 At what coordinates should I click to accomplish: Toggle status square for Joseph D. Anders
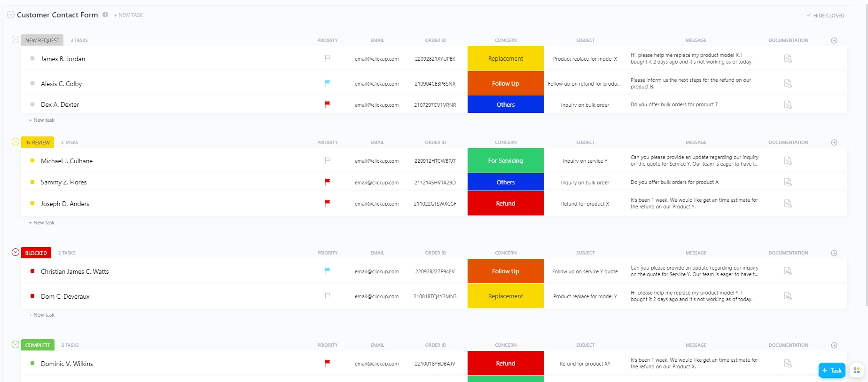[32, 203]
